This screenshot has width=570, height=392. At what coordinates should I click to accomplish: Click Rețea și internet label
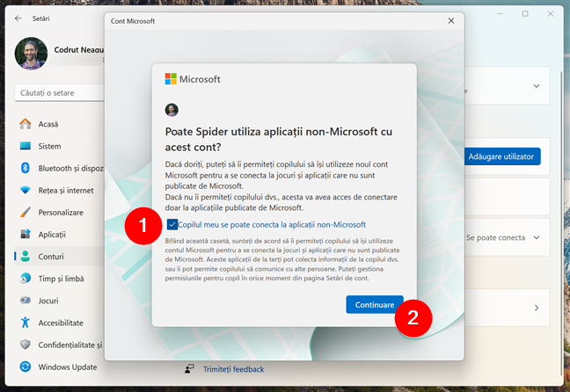[x=66, y=191]
